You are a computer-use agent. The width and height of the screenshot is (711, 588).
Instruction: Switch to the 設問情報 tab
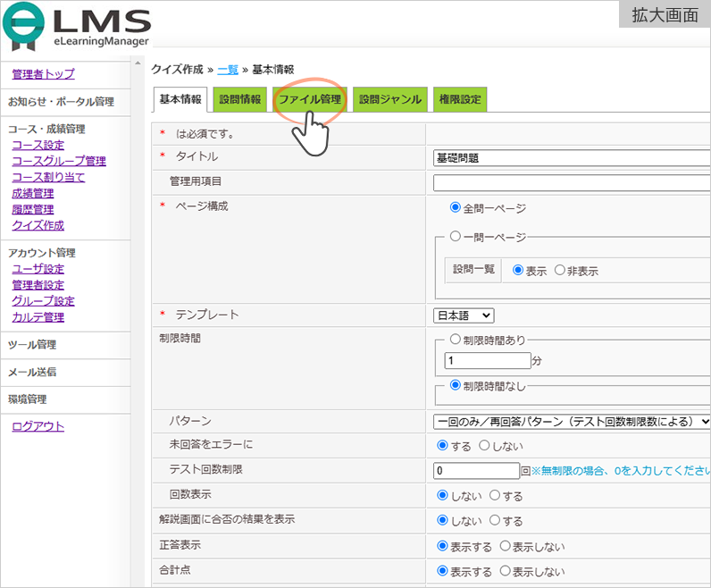click(240, 100)
